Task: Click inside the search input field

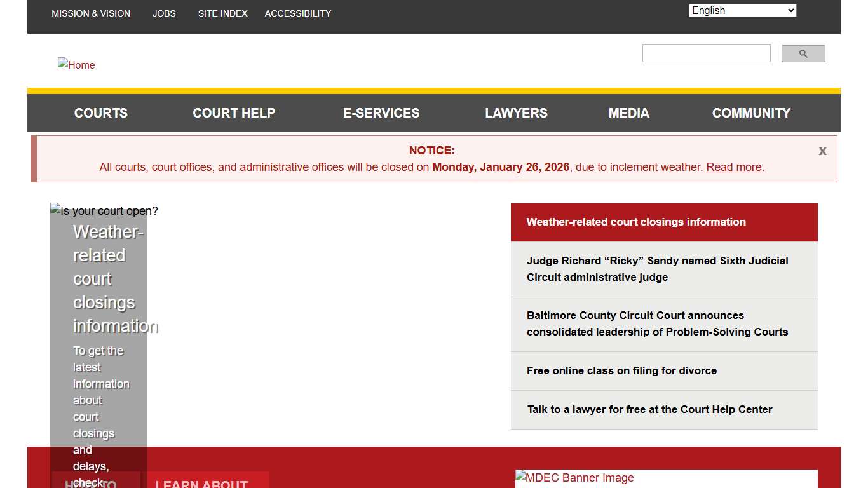Action: (706, 53)
